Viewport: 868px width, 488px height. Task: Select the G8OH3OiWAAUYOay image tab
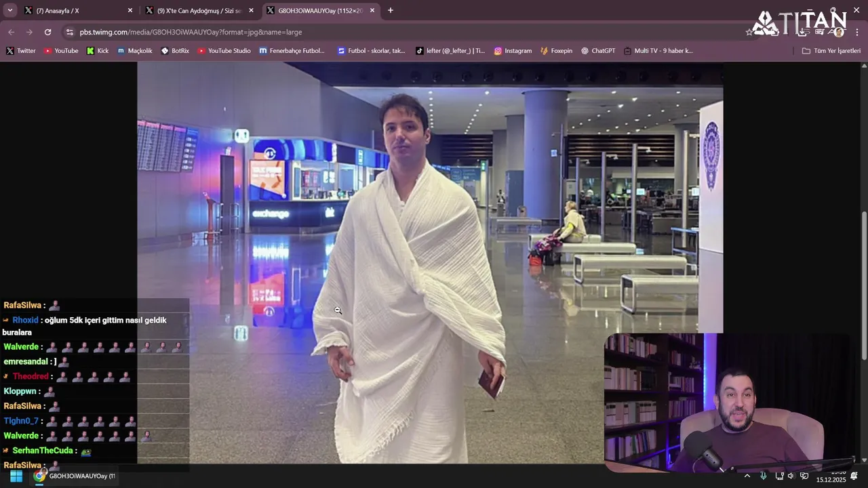click(x=321, y=10)
